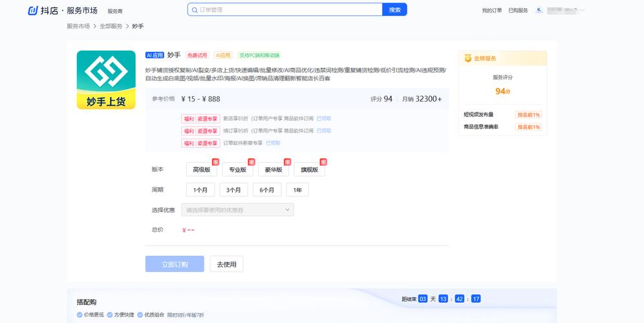
Task: Click the discount badge on 高级版
Action: pos(215,162)
